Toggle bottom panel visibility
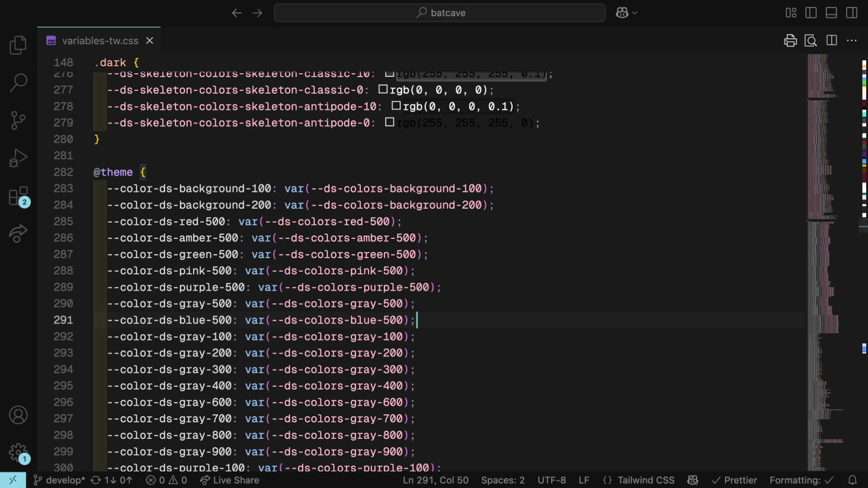868x488 pixels. [x=831, y=13]
